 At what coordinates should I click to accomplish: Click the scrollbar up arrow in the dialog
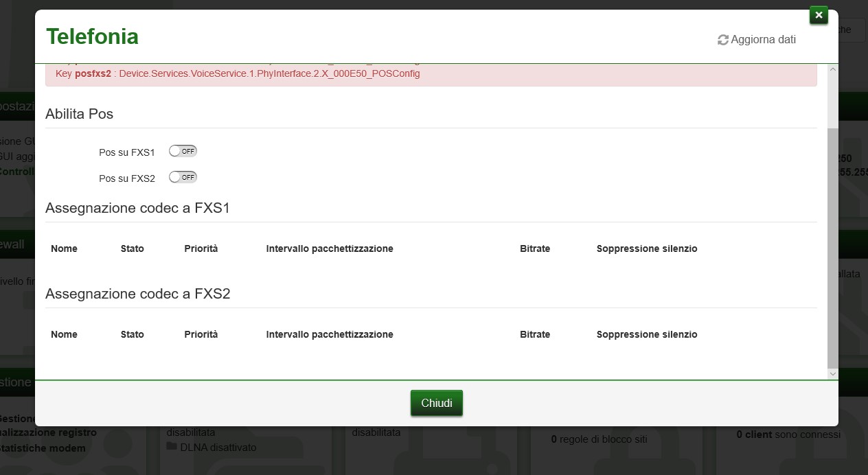pos(833,70)
